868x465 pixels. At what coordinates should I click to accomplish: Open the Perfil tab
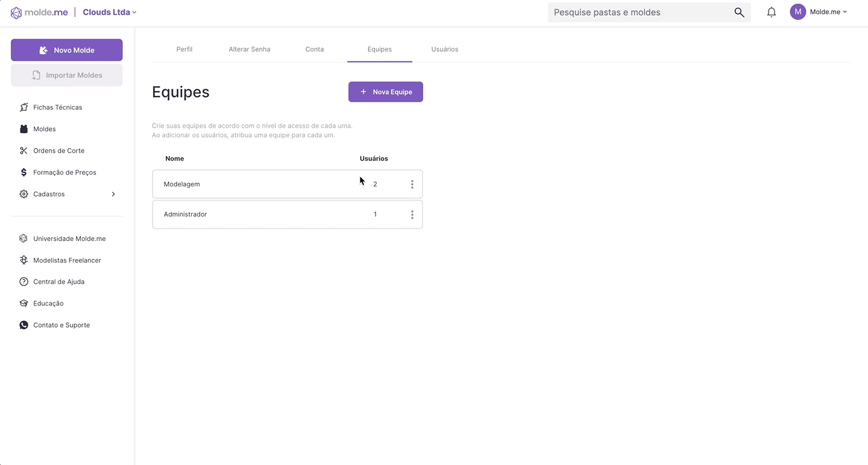(x=184, y=49)
